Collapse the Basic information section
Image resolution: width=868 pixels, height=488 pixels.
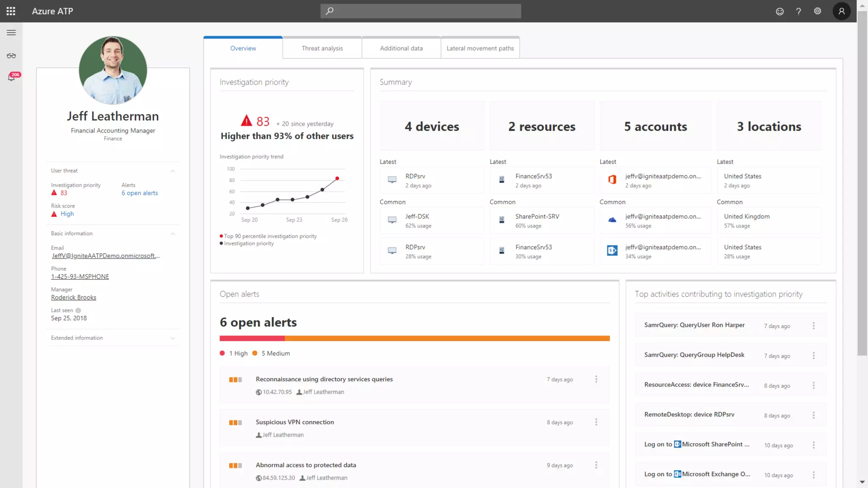172,233
